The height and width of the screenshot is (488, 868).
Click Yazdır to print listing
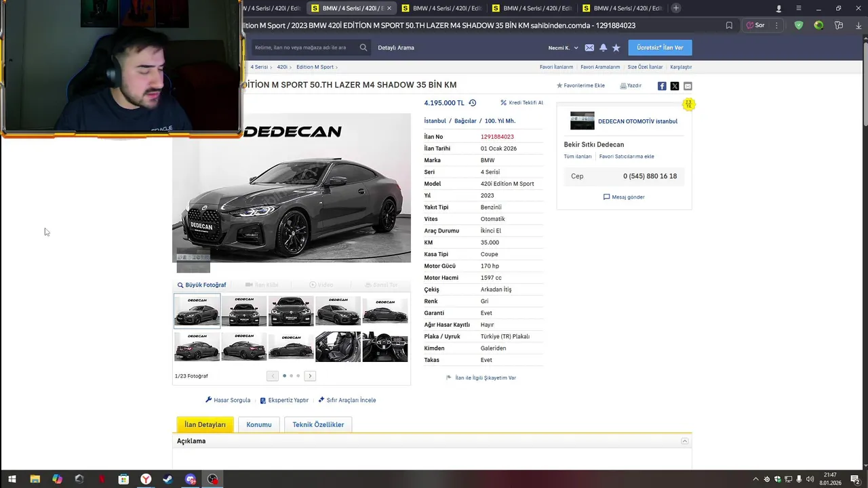tap(631, 85)
